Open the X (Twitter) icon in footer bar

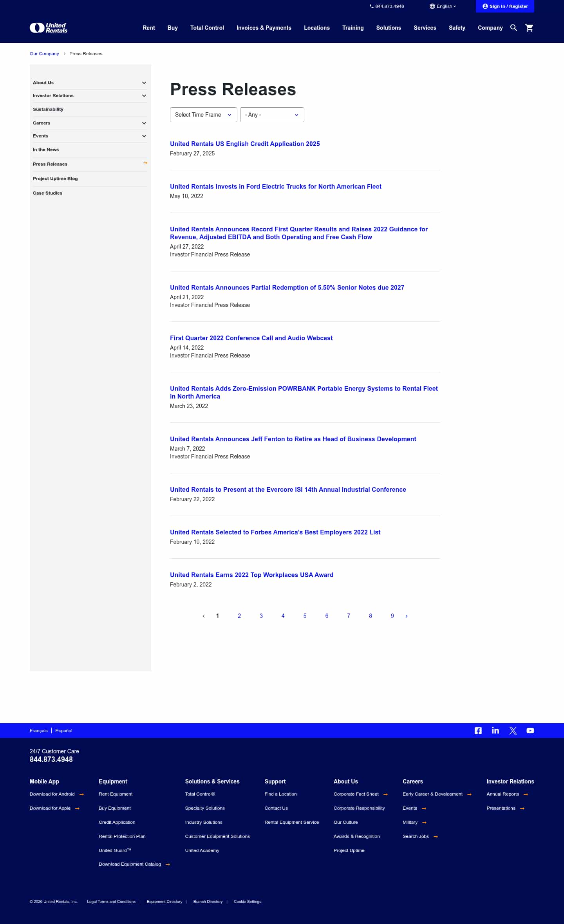click(513, 731)
